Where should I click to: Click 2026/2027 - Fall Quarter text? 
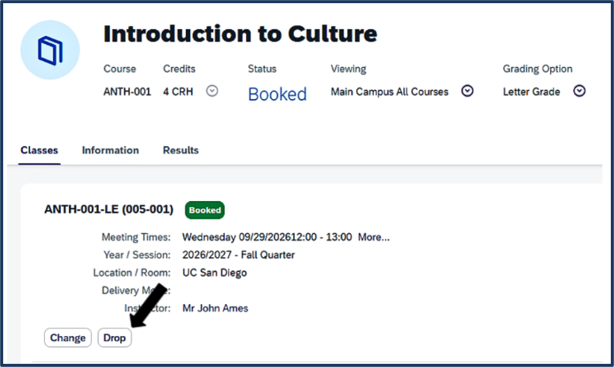[238, 255]
